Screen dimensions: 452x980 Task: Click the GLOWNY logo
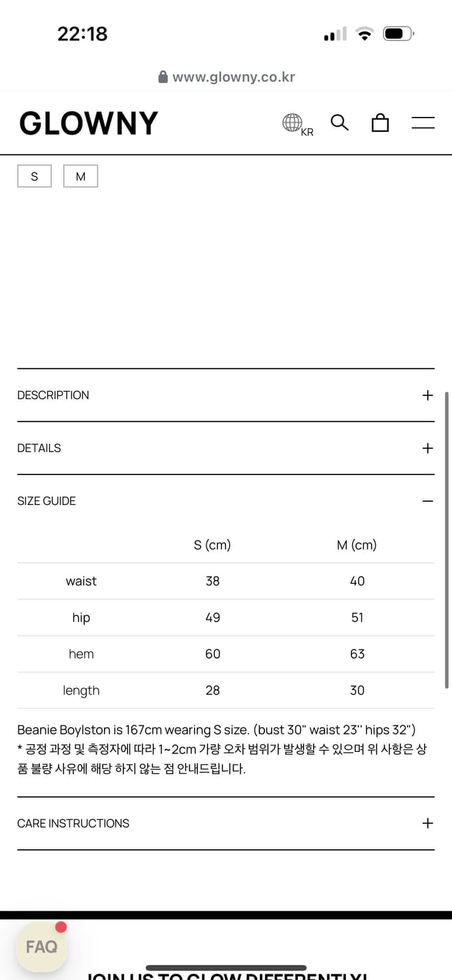(x=89, y=123)
